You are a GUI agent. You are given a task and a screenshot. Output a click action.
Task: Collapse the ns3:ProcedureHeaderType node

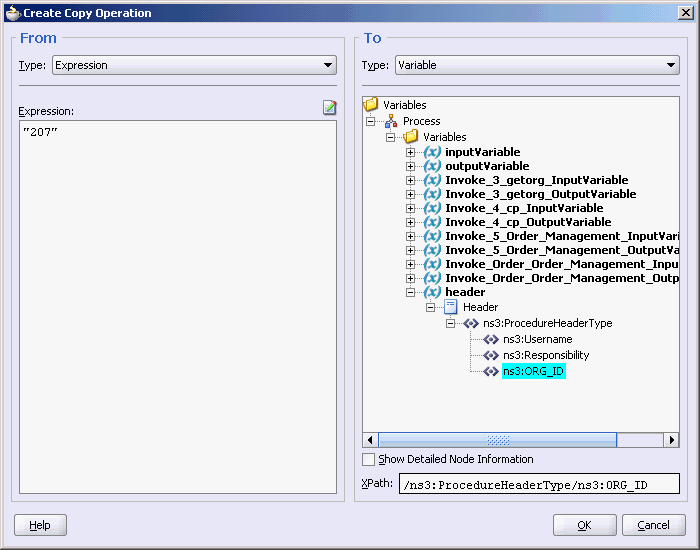[451, 323]
